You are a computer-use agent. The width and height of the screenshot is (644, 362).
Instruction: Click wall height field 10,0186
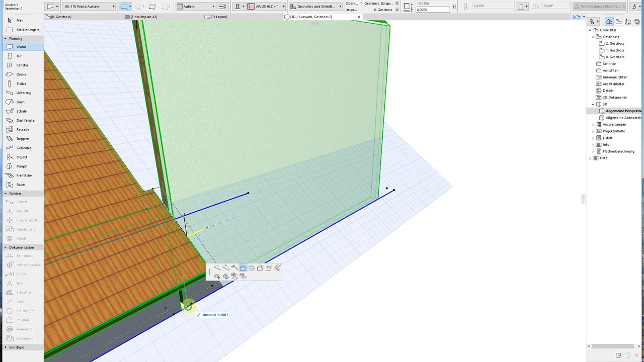pyautogui.click(x=433, y=4)
